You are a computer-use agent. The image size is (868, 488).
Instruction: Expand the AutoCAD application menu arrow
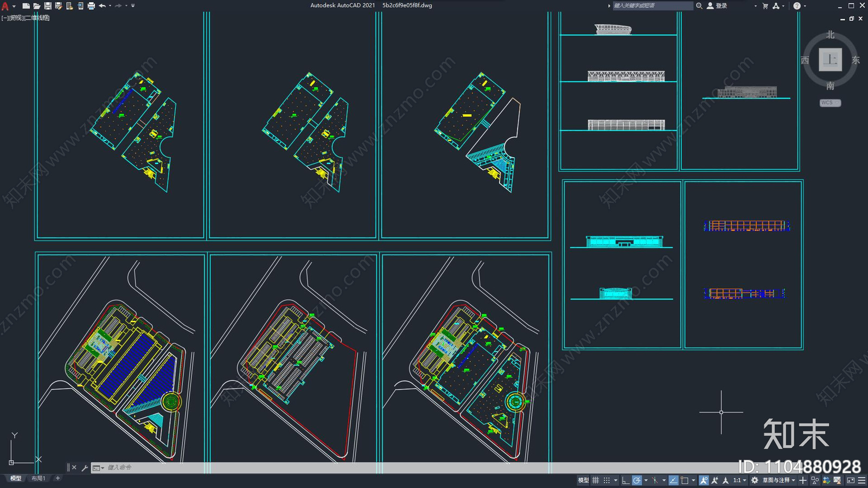click(14, 6)
